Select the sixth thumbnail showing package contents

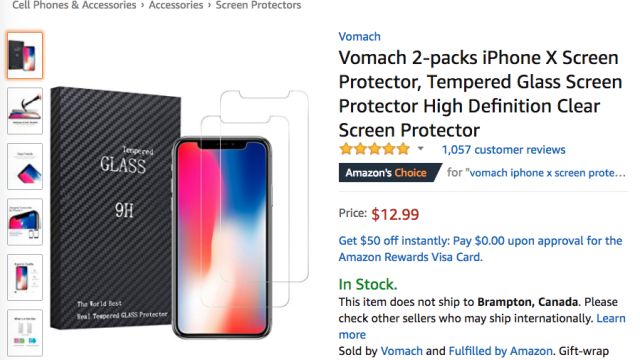click(25, 333)
